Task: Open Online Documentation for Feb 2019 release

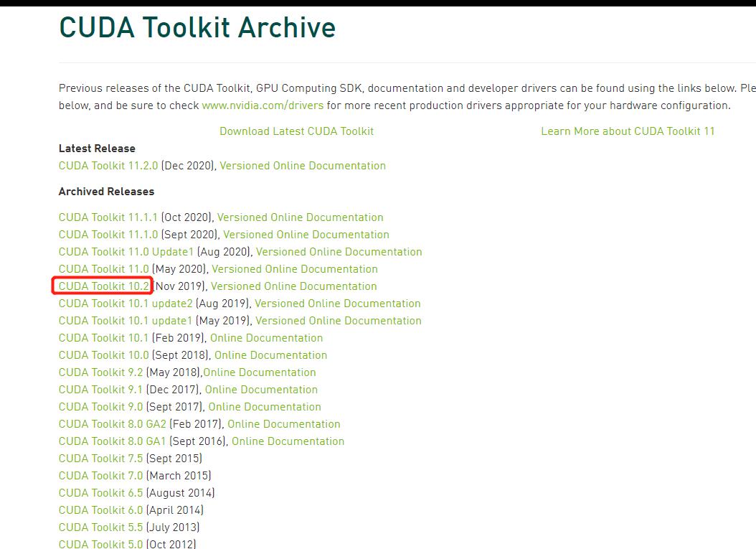Action: point(267,338)
